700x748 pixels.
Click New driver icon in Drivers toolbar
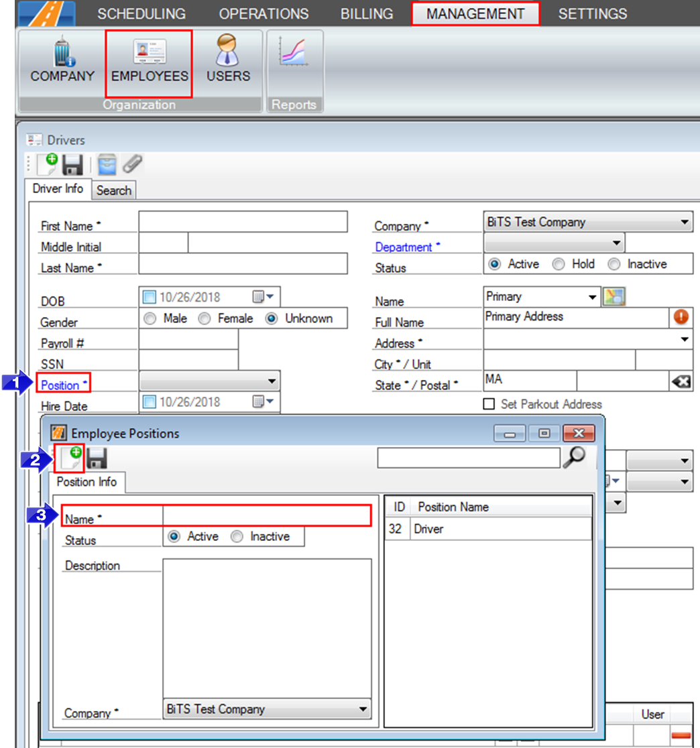coord(48,164)
